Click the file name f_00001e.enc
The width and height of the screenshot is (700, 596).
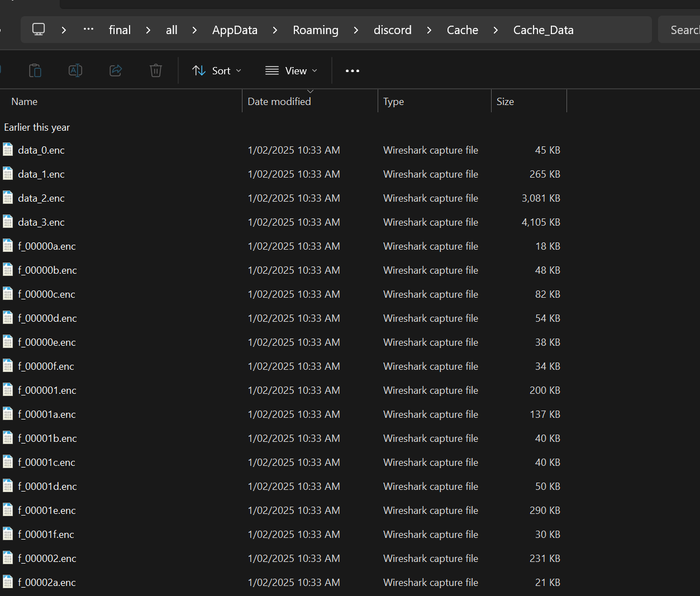(47, 511)
